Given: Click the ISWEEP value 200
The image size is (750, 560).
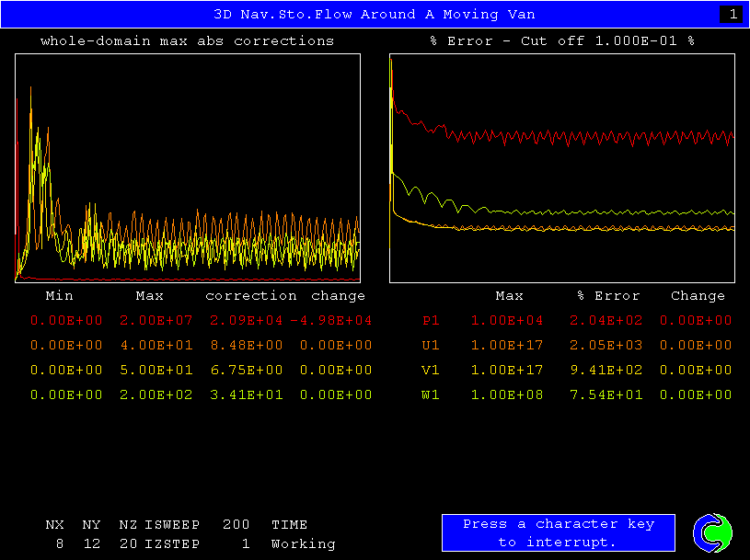Looking at the screenshot, I should (x=236, y=525).
